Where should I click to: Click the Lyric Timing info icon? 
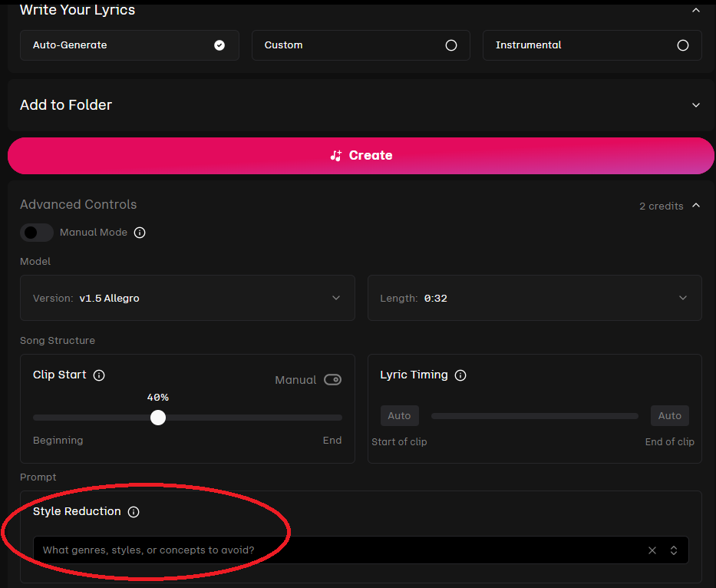click(x=460, y=375)
